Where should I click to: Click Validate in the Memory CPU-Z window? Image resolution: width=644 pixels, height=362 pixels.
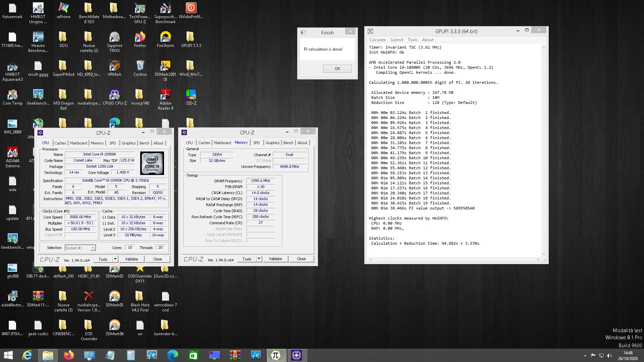tap(275, 259)
